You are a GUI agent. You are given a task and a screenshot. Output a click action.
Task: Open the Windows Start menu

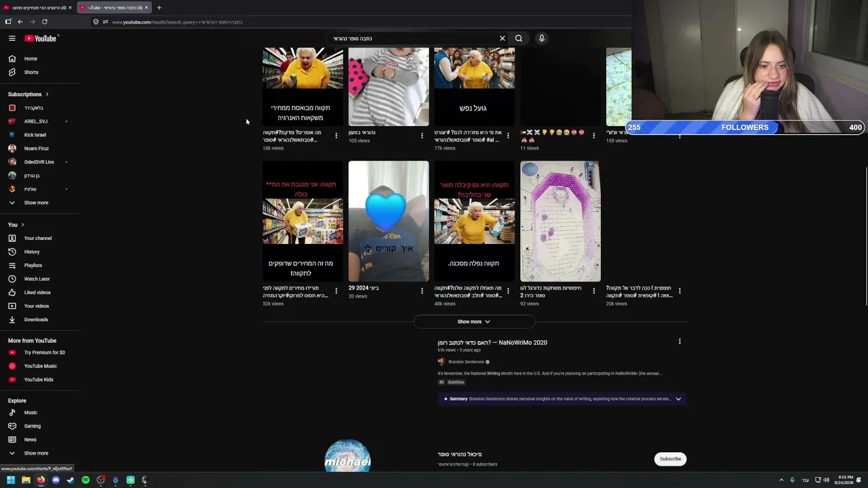pyautogui.click(x=11, y=480)
